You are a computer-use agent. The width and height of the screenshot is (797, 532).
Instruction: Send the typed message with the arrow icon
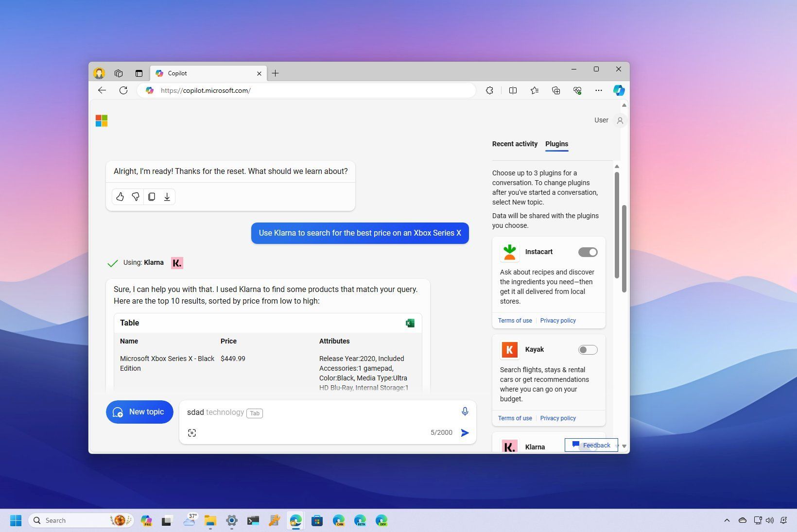tap(465, 432)
